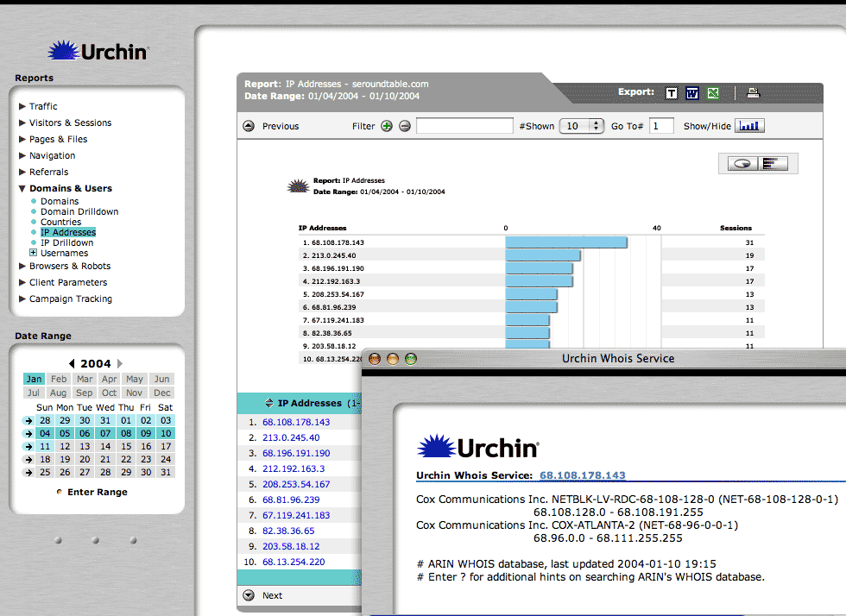846x616 pixels.
Task: Close the Urchin Whois Service window
Action: click(x=375, y=359)
